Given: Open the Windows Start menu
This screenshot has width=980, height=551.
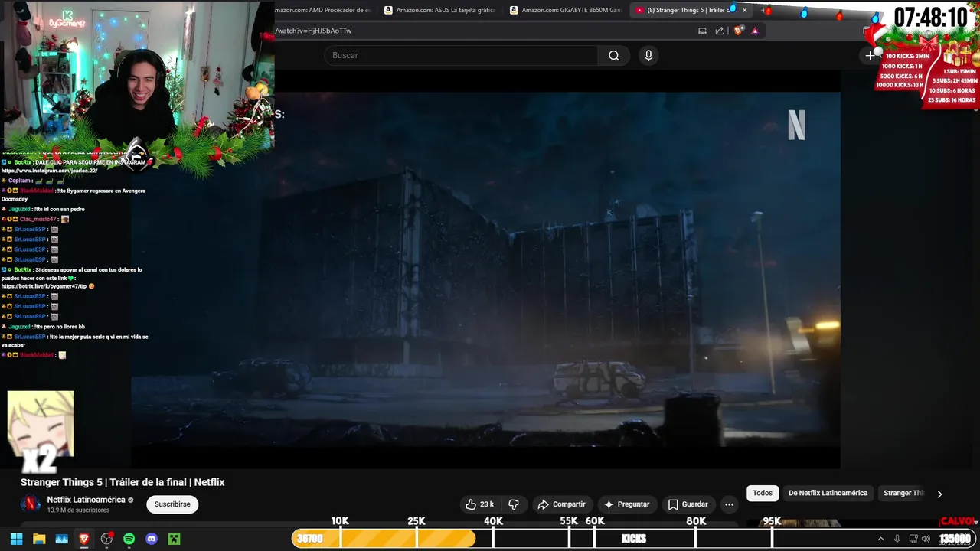Looking at the screenshot, I should pos(16,539).
